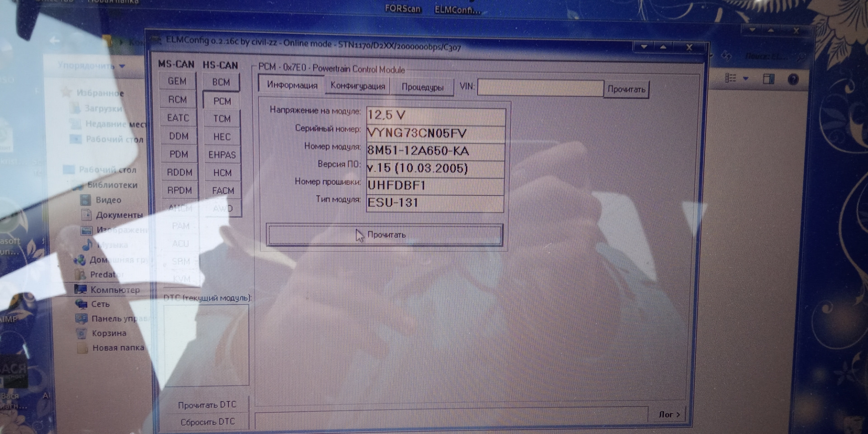Open the view options dropdown arrow in Explorer
Viewport: 868px width, 434px height.
click(x=745, y=79)
